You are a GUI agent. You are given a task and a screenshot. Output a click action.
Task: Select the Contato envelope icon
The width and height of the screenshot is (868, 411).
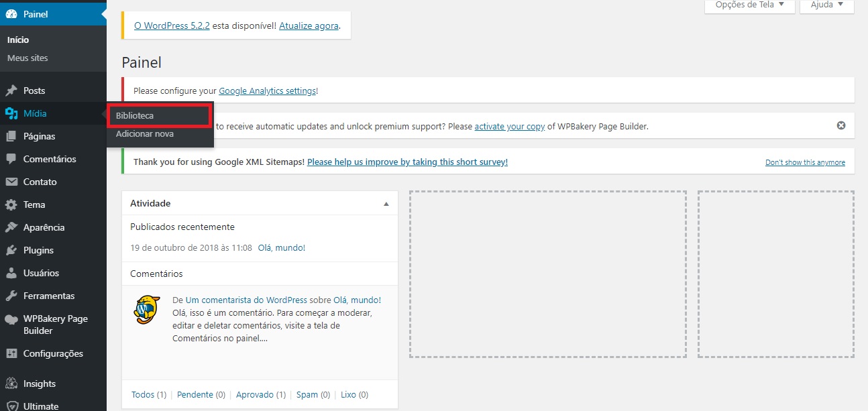12,181
